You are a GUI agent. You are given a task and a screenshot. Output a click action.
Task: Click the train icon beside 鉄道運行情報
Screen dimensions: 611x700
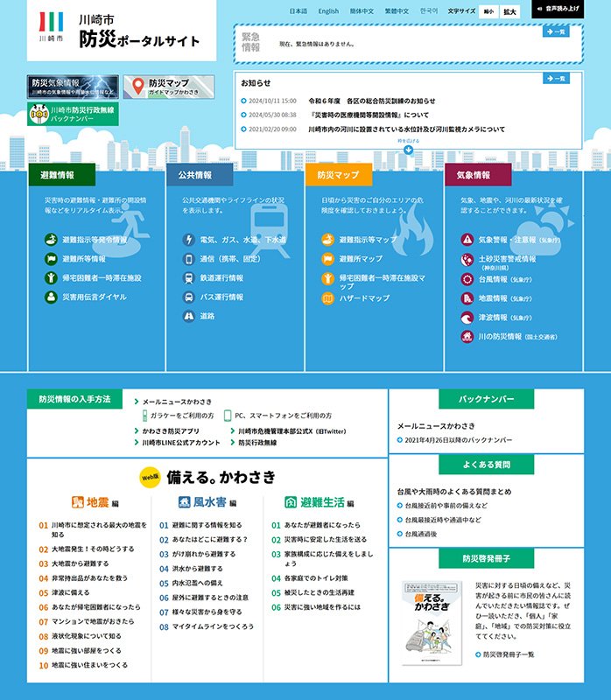189,277
